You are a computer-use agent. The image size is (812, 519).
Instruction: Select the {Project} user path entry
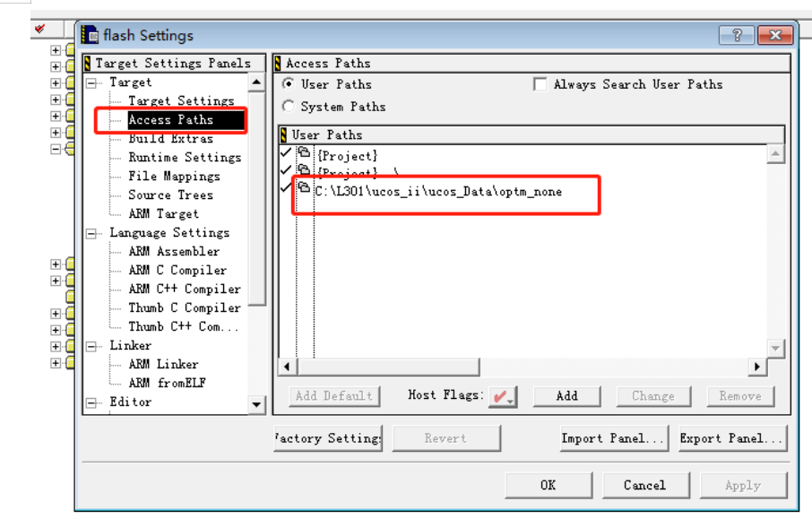(348, 155)
